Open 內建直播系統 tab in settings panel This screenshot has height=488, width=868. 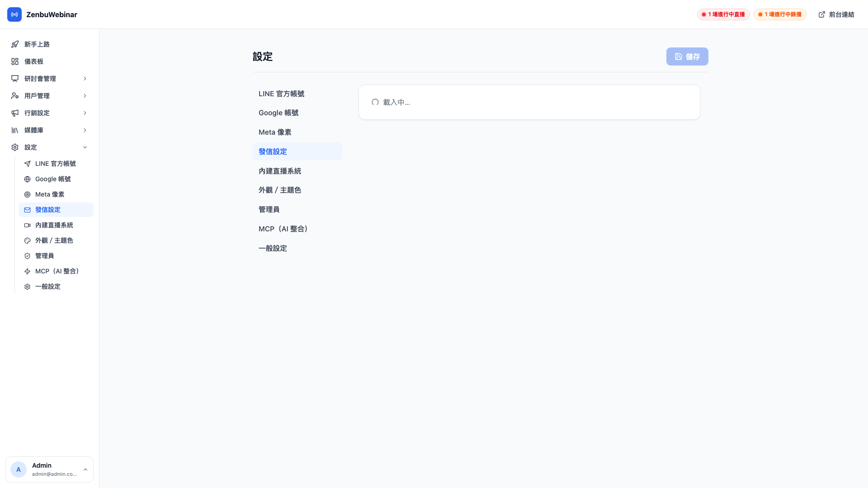pyautogui.click(x=297, y=171)
